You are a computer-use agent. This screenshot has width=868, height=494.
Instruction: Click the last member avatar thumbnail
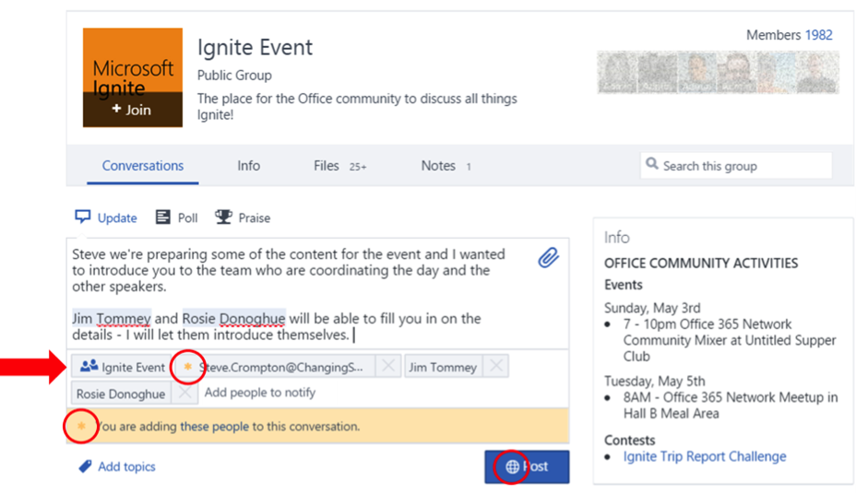[819, 72]
